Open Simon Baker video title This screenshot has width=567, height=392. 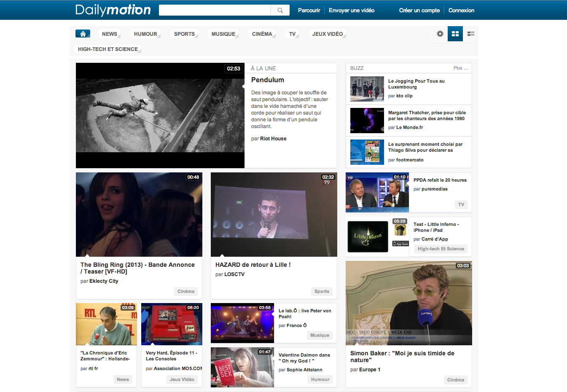coord(402,357)
